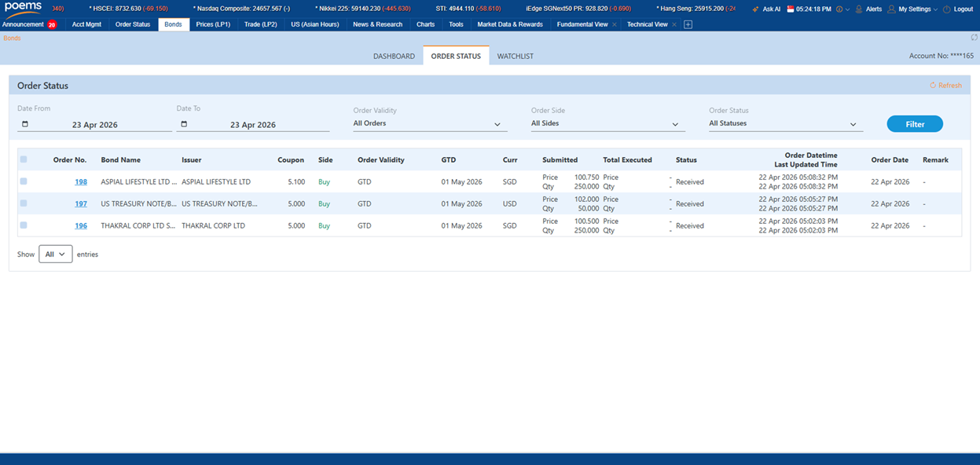Click the refresh arrows icon below the tab bar
980x465 pixels.
[974, 38]
